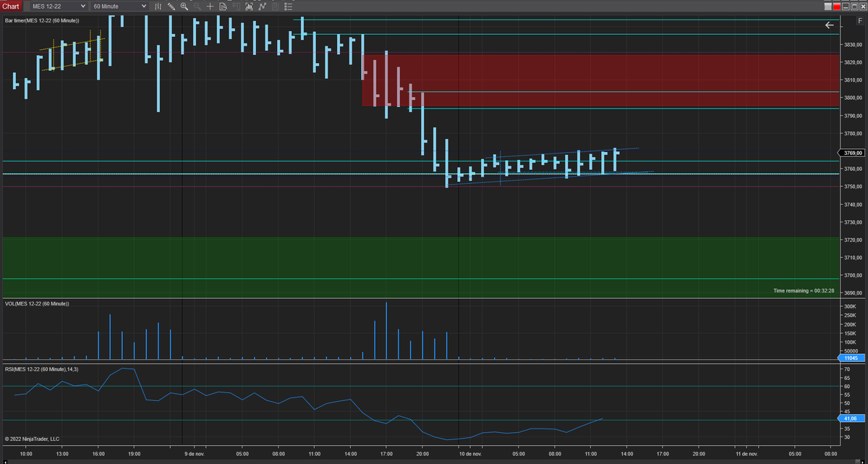Click the © 2022 NinjaTrader, LLC text
The image size is (868, 464).
32,439
